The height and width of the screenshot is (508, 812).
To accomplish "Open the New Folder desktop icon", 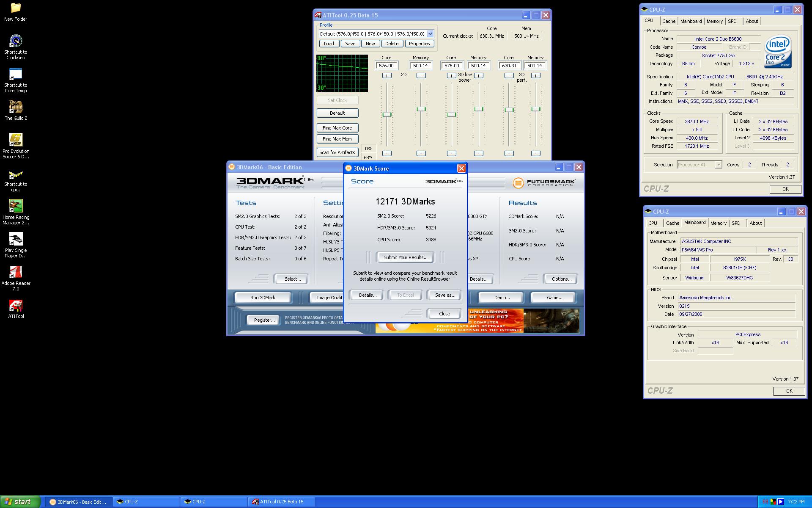I will click(x=16, y=8).
